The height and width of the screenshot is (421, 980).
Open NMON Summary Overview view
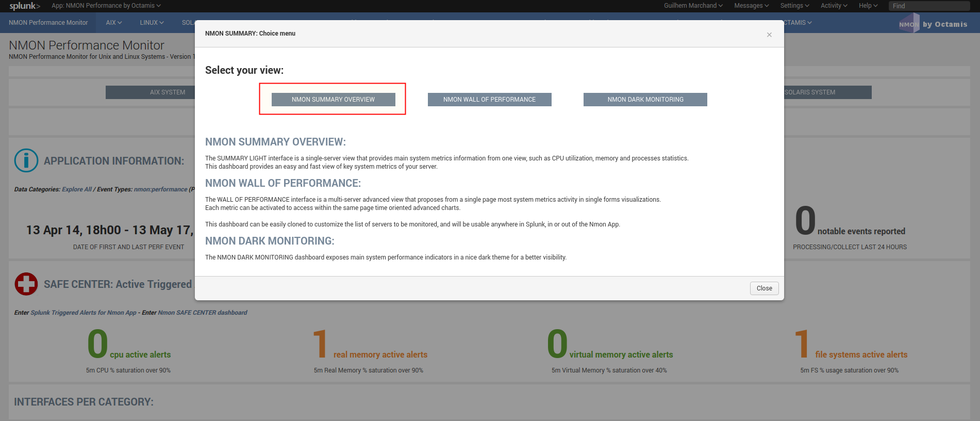coord(333,100)
